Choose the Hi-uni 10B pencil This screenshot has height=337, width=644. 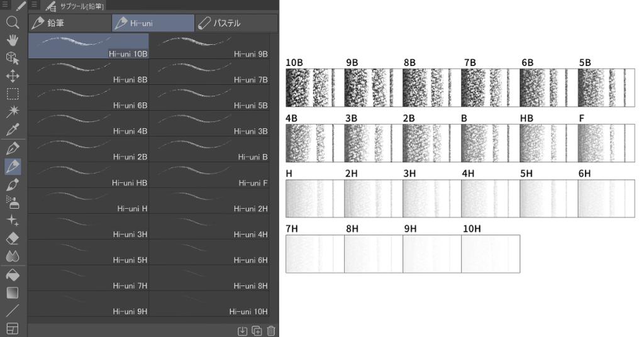(88, 46)
